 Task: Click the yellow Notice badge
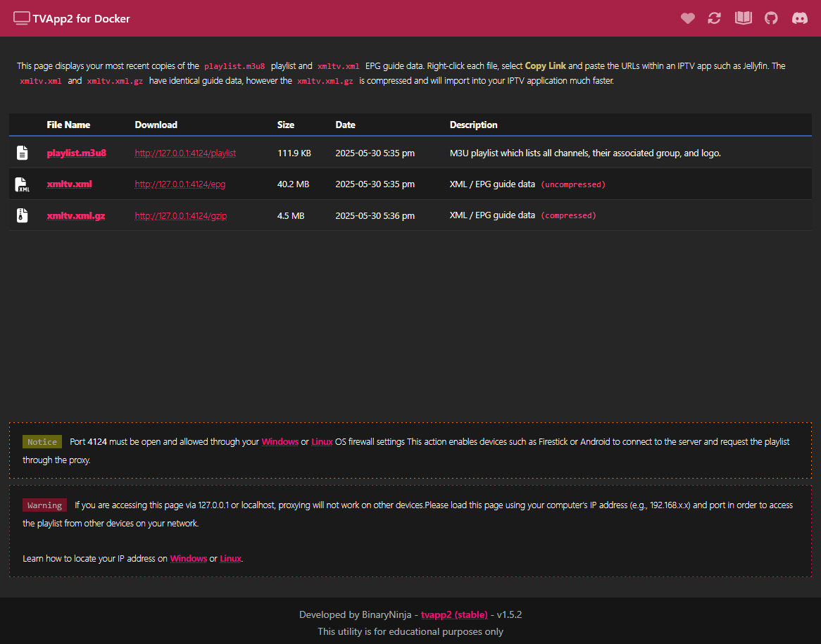pos(42,442)
